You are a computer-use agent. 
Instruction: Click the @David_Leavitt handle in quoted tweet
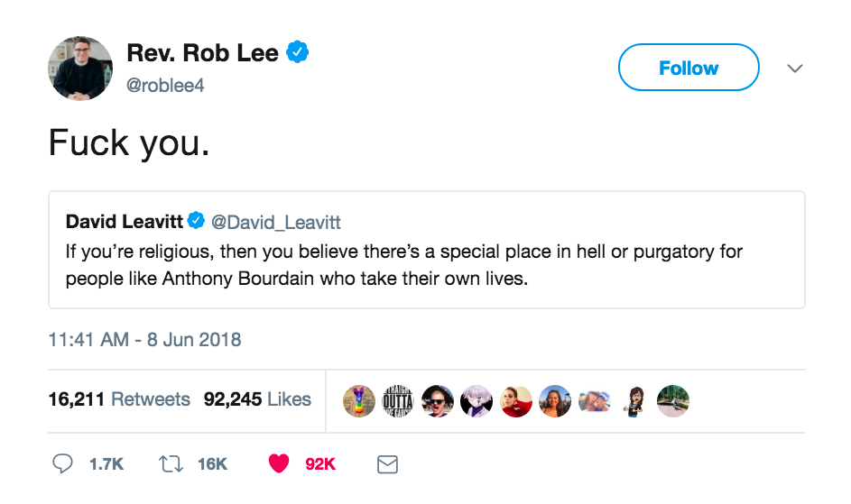point(275,222)
